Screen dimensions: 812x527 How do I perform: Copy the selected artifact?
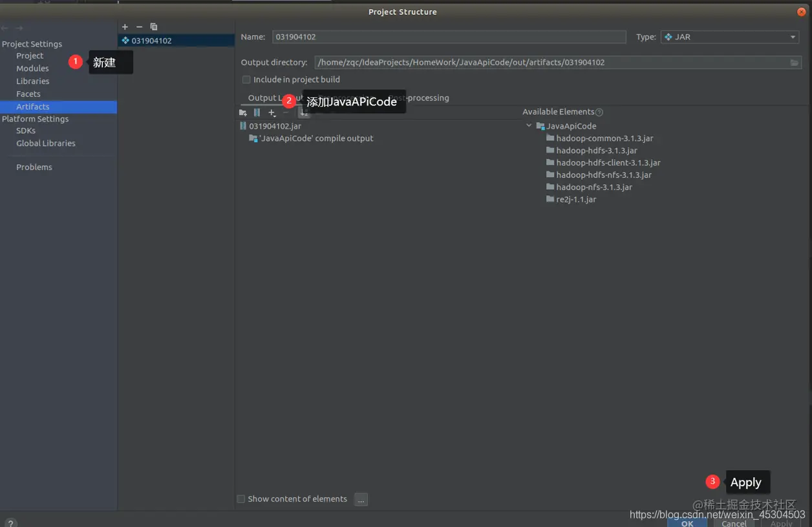tap(154, 27)
